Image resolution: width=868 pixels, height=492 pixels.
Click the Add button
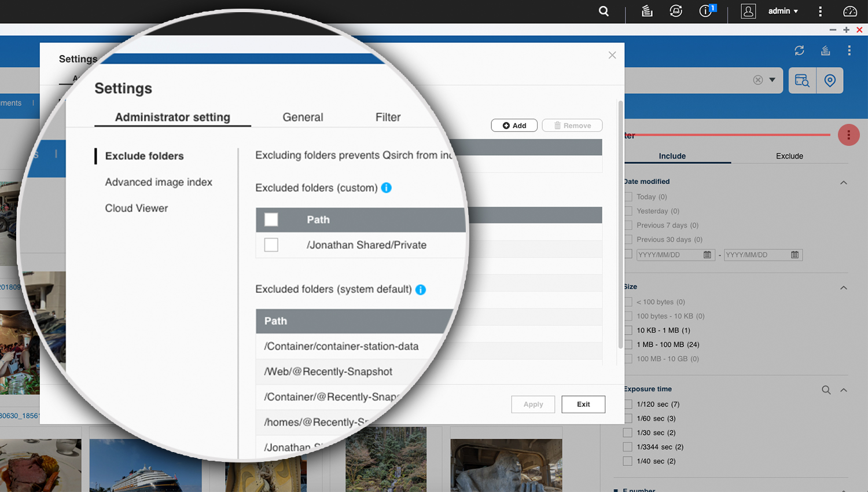click(514, 126)
